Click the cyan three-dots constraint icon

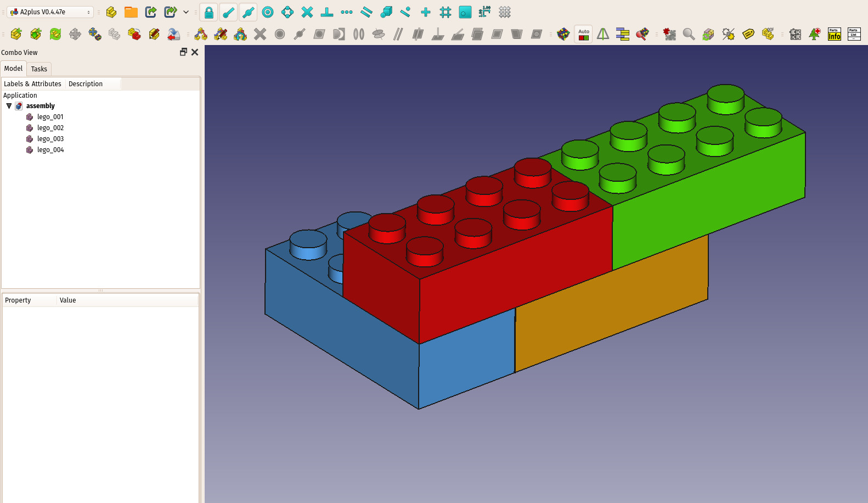tap(347, 12)
